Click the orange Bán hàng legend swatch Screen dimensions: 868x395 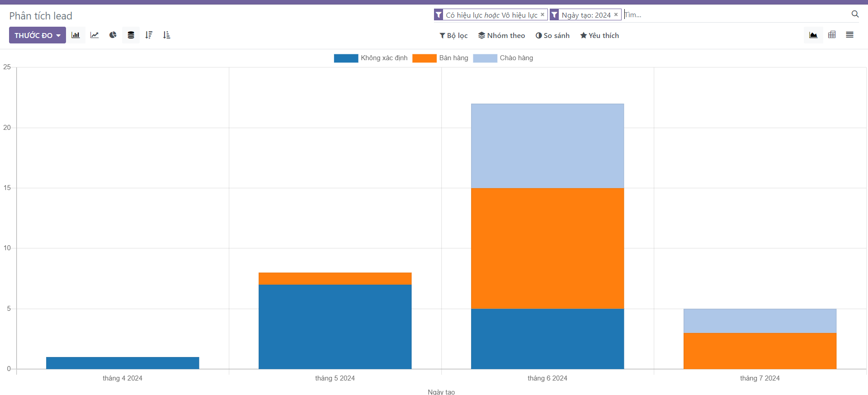424,58
